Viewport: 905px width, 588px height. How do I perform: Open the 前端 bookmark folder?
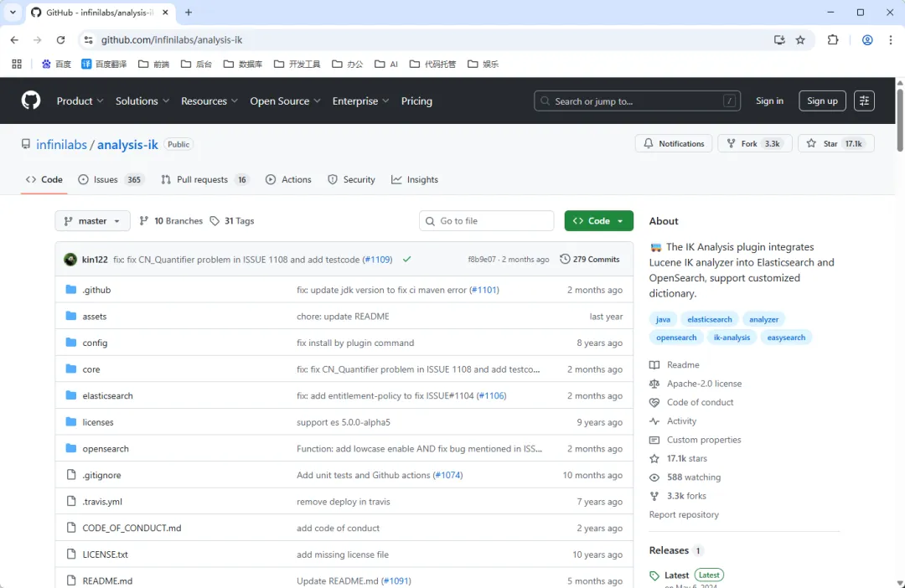[154, 64]
